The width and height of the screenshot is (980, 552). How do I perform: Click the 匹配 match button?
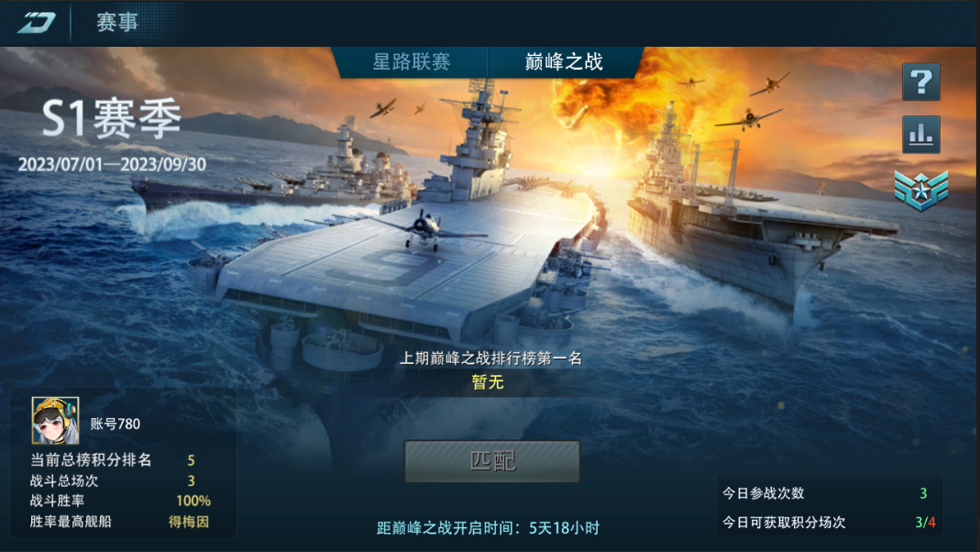click(x=492, y=461)
